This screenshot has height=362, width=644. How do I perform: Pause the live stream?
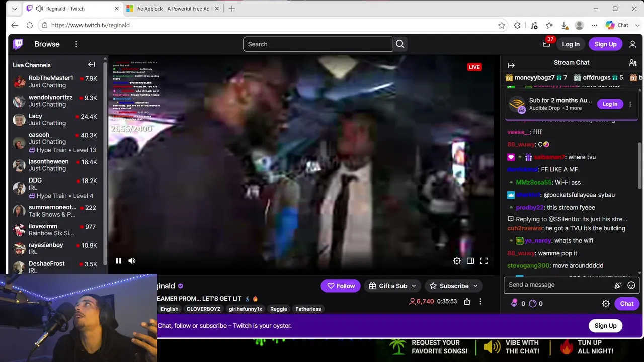pyautogui.click(x=118, y=261)
